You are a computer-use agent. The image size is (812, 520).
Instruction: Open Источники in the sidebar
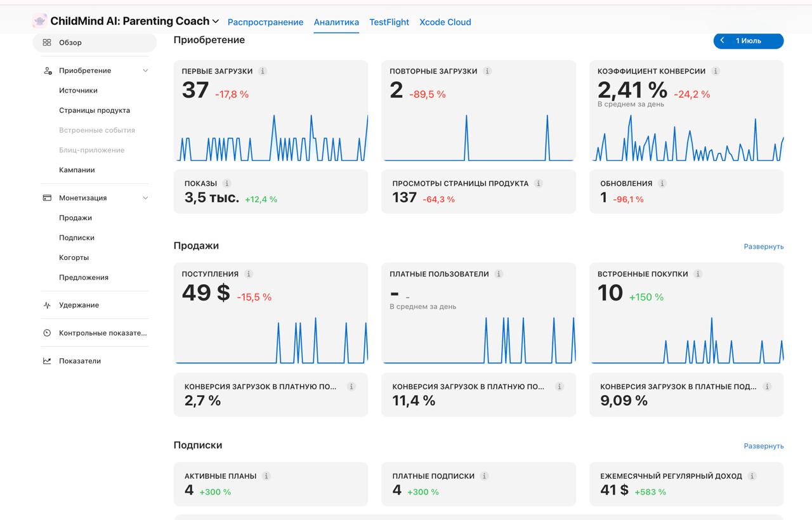point(78,91)
